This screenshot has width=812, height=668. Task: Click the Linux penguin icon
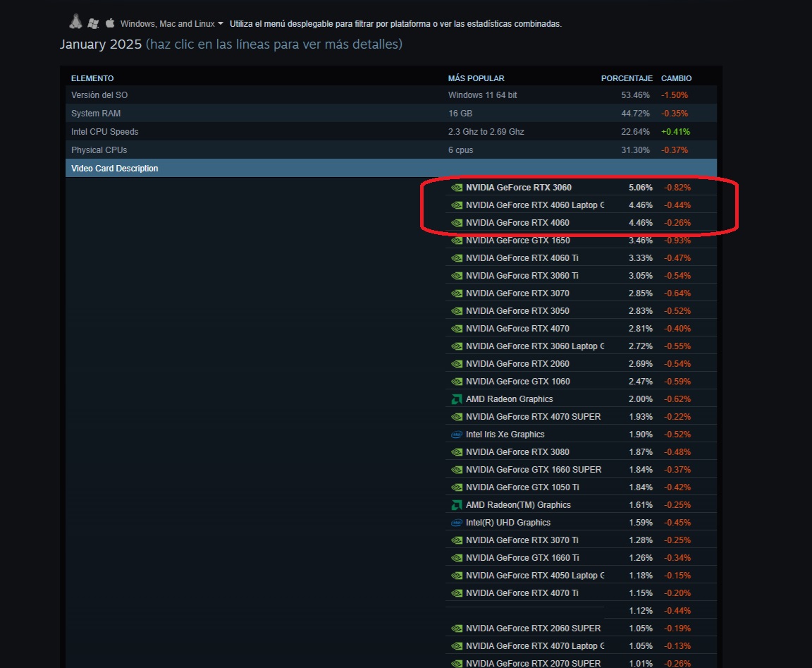(76, 23)
